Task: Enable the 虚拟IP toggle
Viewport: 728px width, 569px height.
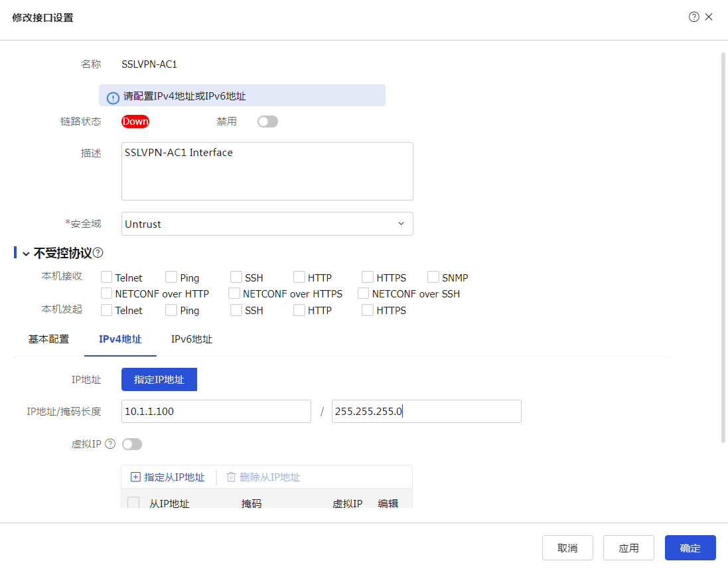Action: click(x=132, y=444)
